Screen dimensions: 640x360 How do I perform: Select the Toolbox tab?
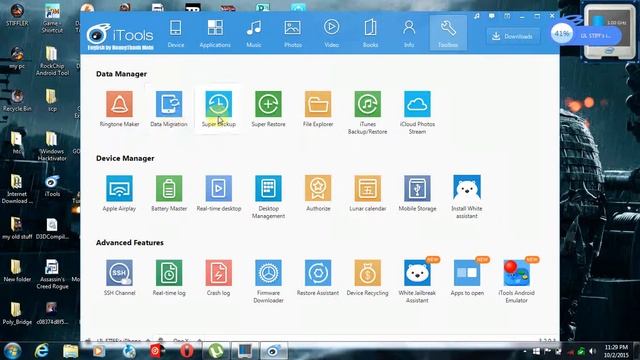(x=448, y=33)
